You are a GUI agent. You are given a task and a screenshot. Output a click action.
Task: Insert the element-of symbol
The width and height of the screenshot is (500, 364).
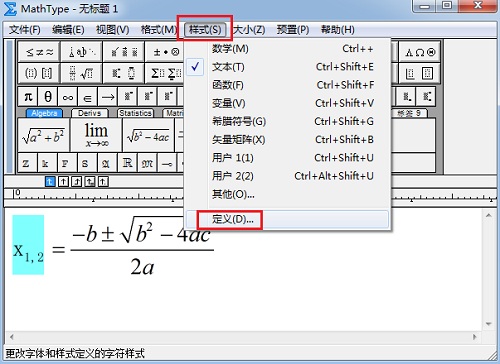tap(87, 97)
